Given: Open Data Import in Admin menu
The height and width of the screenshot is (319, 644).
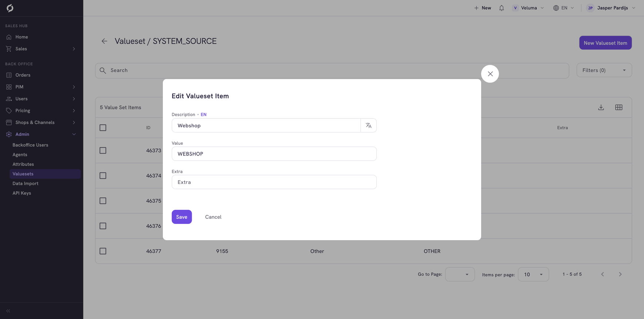Looking at the screenshot, I should point(25,184).
